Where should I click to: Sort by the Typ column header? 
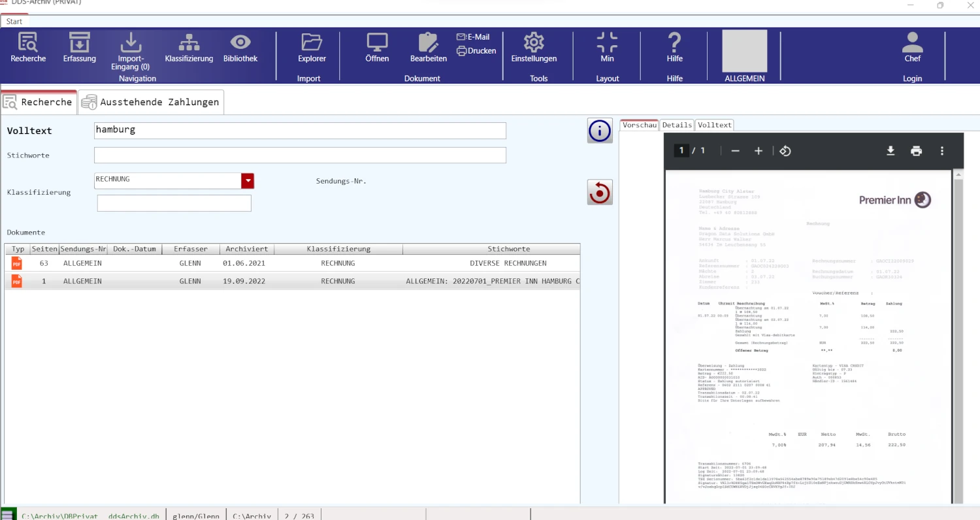pyautogui.click(x=18, y=249)
